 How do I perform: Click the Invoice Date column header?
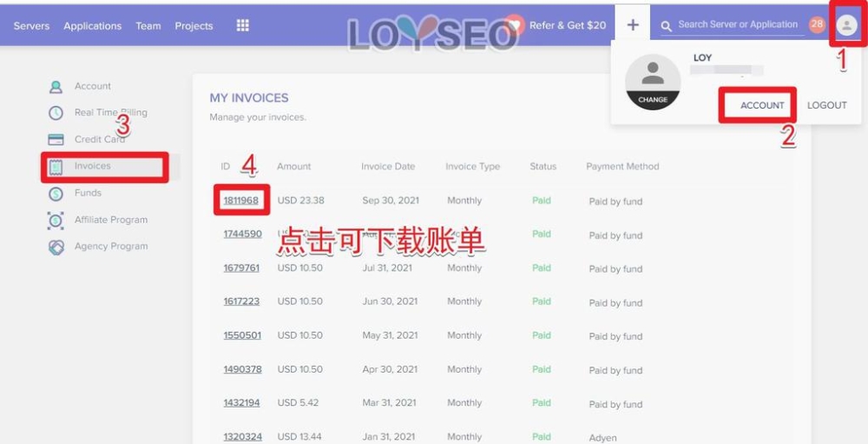[388, 166]
